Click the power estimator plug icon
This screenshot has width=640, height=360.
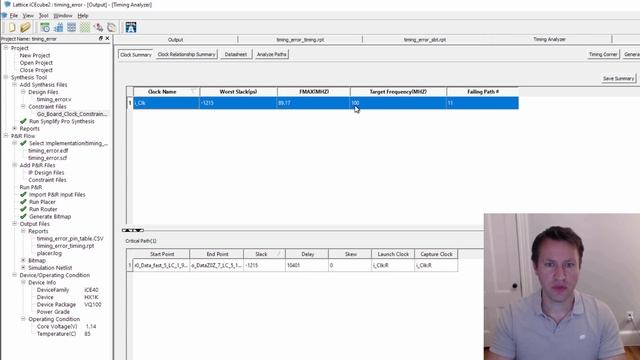(x=98, y=27)
